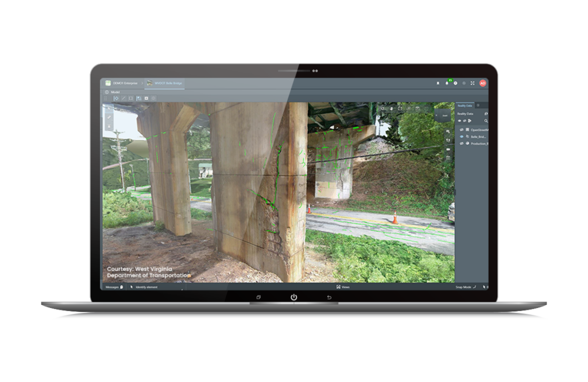Open the AD user avatar menu

click(483, 83)
